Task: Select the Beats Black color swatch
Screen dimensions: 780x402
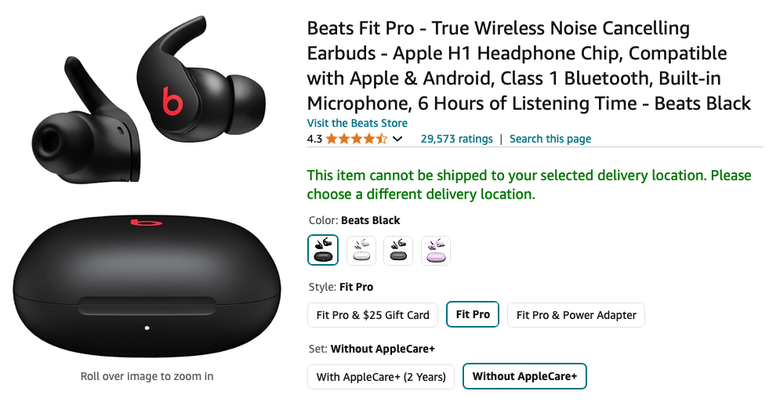Action: click(x=323, y=250)
